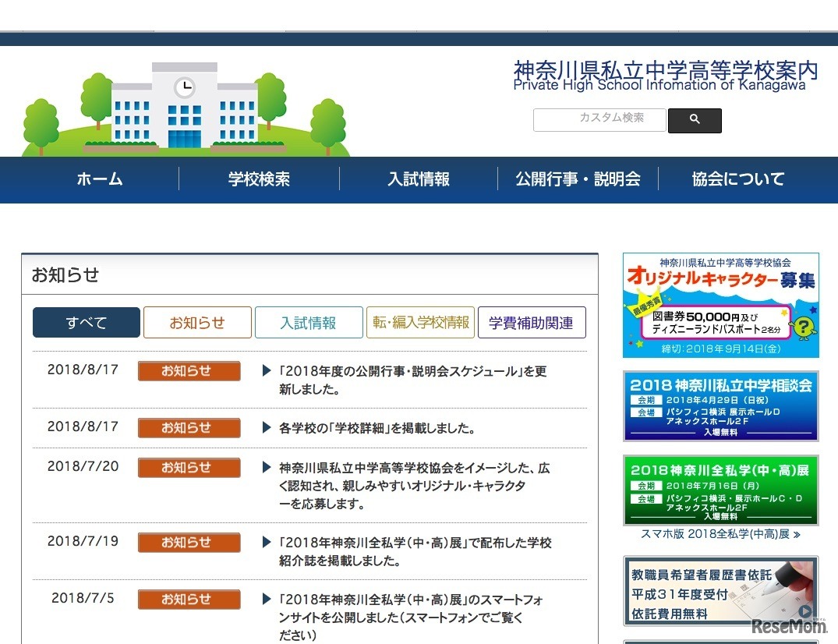Switch to the 学費補助関連 filter tab
Image resolution: width=838 pixels, height=644 pixels.
[x=532, y=322]
